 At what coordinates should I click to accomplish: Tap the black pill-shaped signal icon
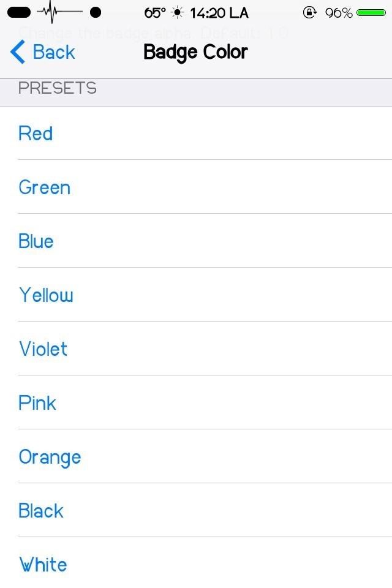click(19, 12)
